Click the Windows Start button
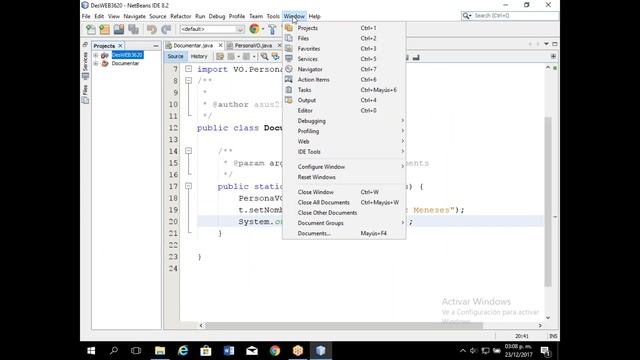The height and width of the screenshot is (360, 640). click(91, 351)
